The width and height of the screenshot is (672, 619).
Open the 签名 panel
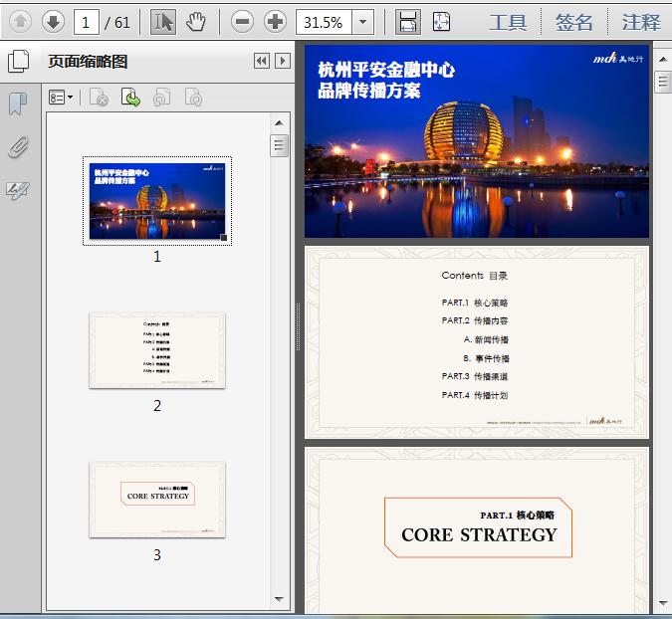[x=574, y=22]
